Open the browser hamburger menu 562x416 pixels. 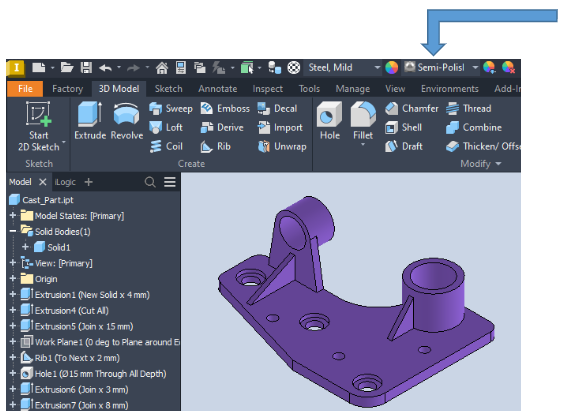pos(170,182)
